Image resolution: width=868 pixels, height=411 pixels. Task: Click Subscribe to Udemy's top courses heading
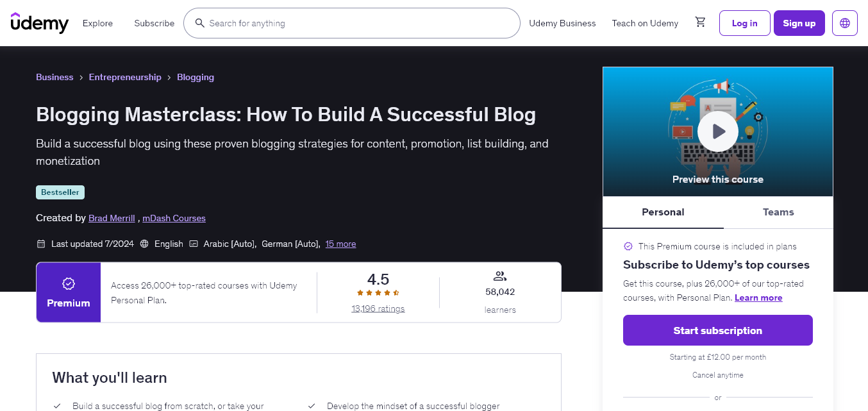[716, 265]
